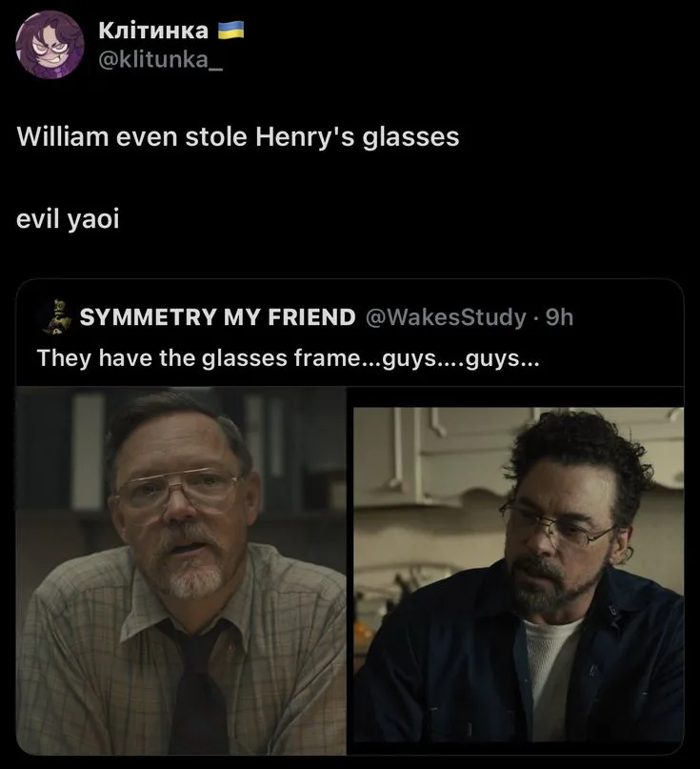The image size is (700, 769).
Task: Click the "9h" timestamp
Action: (x=559, y=317)
